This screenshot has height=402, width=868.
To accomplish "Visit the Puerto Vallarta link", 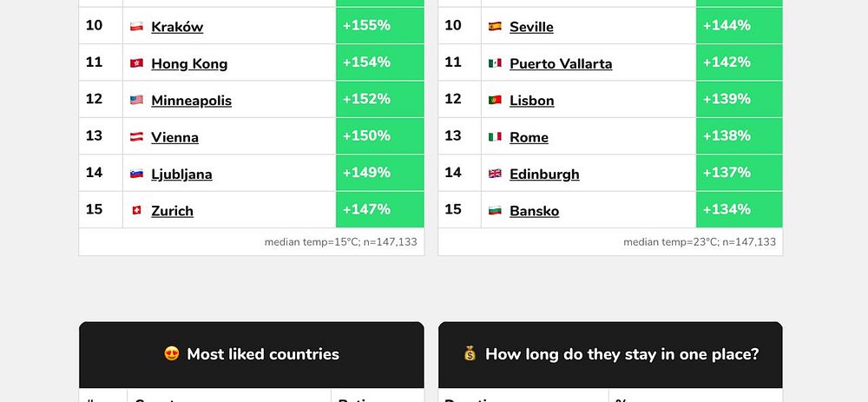I will (x=561, y=63).
